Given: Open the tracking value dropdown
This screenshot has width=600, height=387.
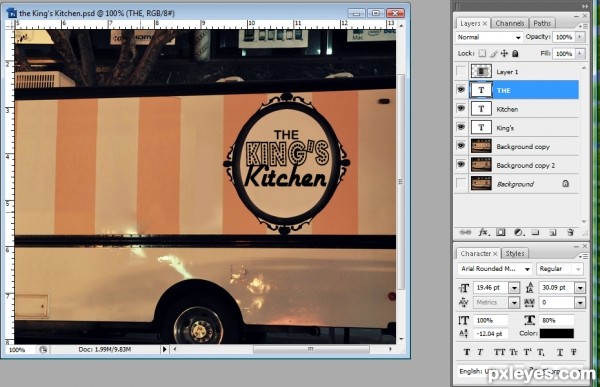Looking at the screenshot, I should click(580, 303).
